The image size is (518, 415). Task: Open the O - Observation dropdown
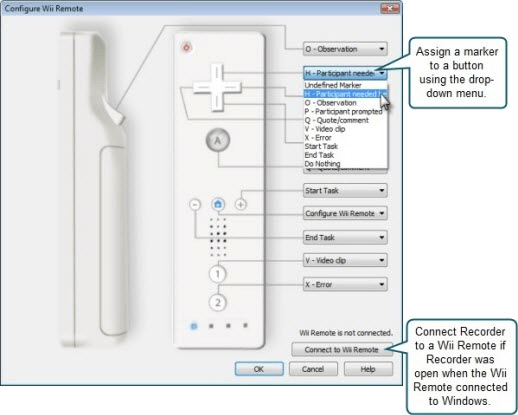pos(345,49)
